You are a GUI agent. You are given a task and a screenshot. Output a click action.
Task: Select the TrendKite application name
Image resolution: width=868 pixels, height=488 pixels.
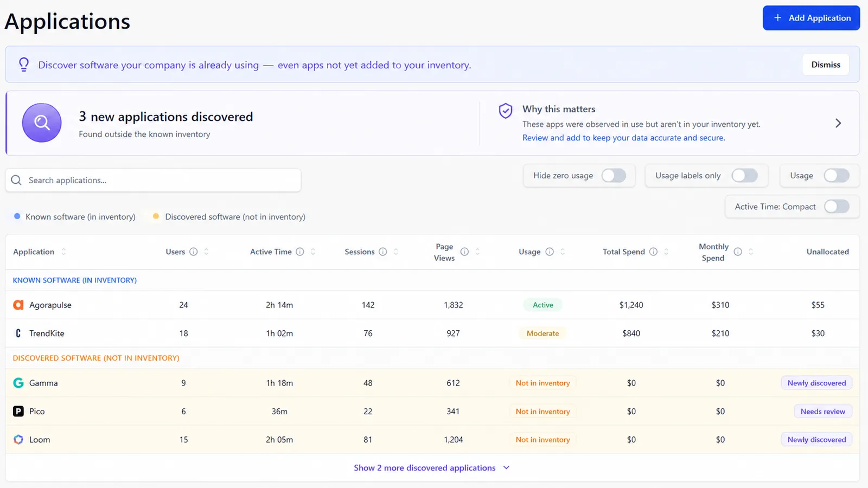coord(47,333)
